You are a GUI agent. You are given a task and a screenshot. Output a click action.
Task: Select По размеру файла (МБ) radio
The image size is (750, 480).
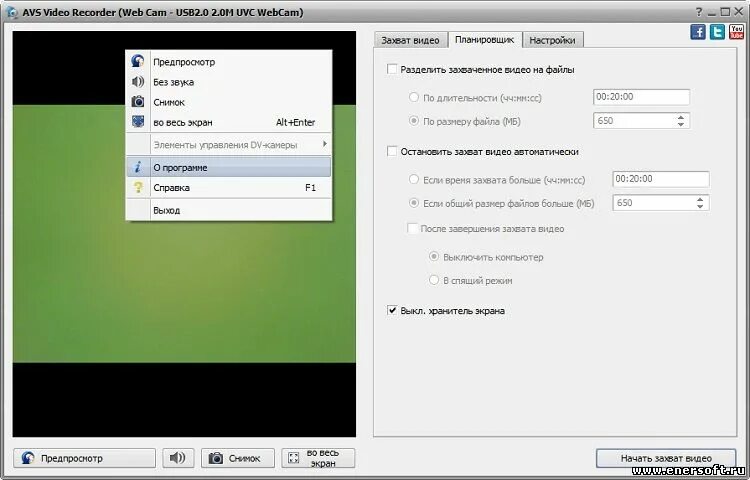tap(414, 121)
